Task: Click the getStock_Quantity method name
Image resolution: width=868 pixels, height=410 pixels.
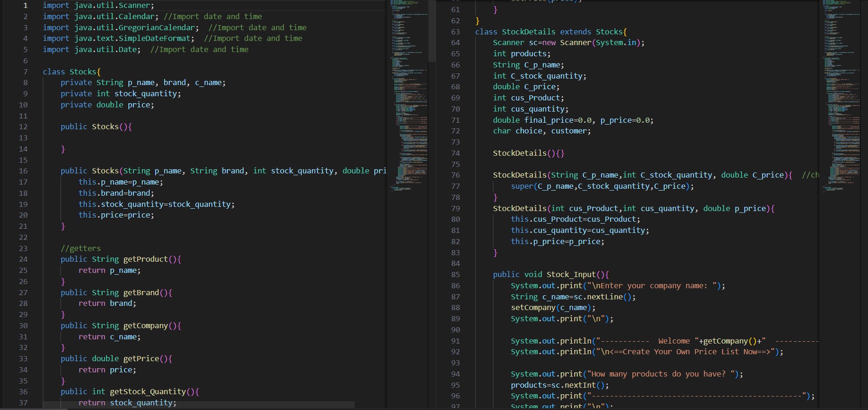Action: pos(148,391)
